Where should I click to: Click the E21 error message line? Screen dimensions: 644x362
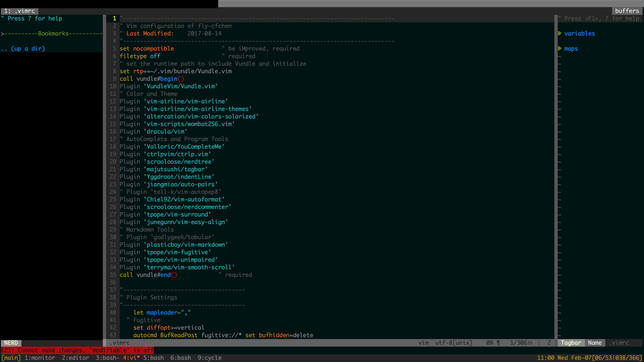click(x=78, y=350)
